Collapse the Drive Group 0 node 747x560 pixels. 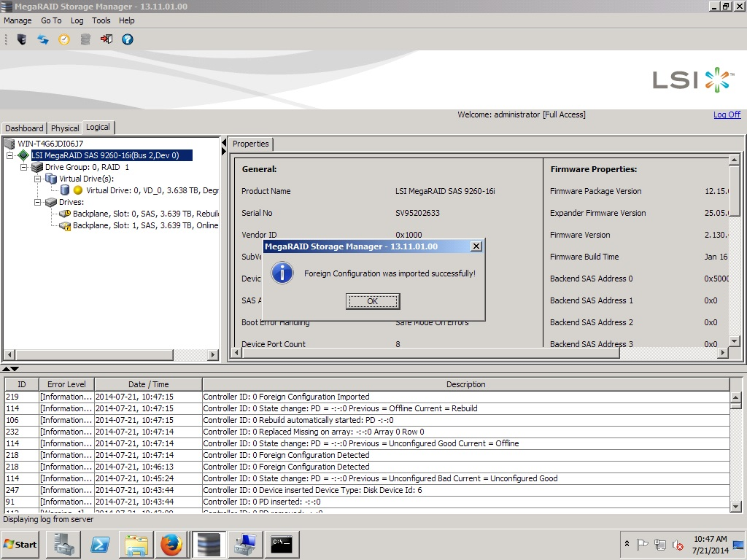click(x=23, y=167)
